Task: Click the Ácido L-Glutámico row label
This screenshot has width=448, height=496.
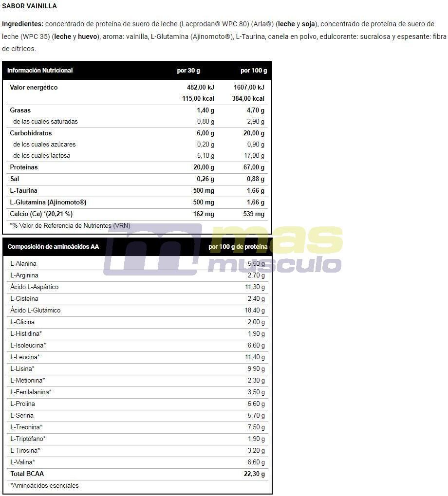Action: click(35, 310)
